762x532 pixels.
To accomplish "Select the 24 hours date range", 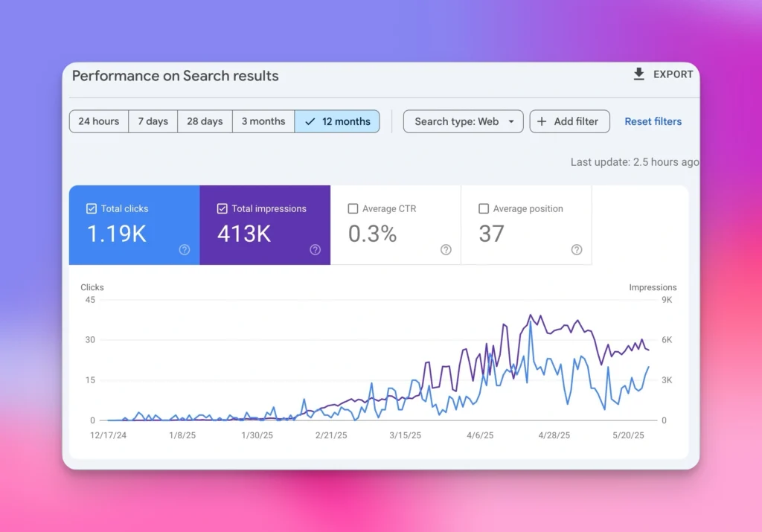I will (98, 121).
